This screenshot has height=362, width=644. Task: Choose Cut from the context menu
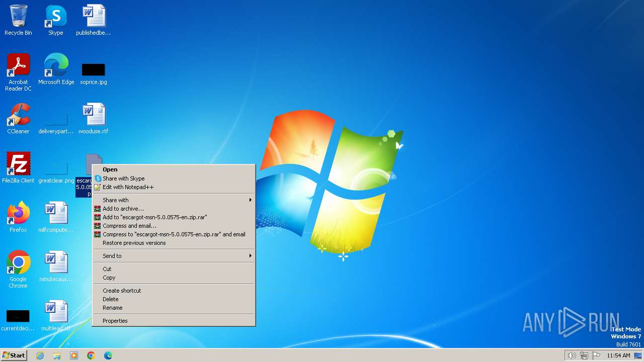point(174,269)
